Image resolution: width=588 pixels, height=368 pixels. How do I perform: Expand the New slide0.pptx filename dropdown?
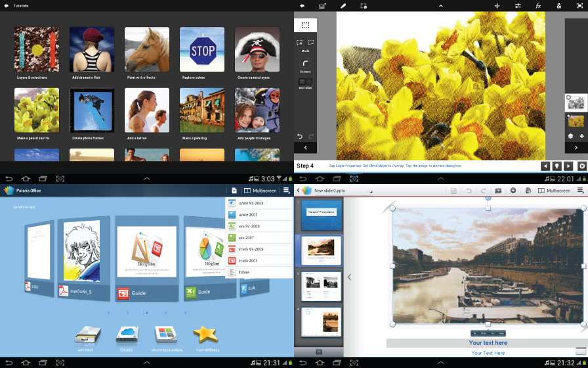pyautogui.click(x=371, y=191)
